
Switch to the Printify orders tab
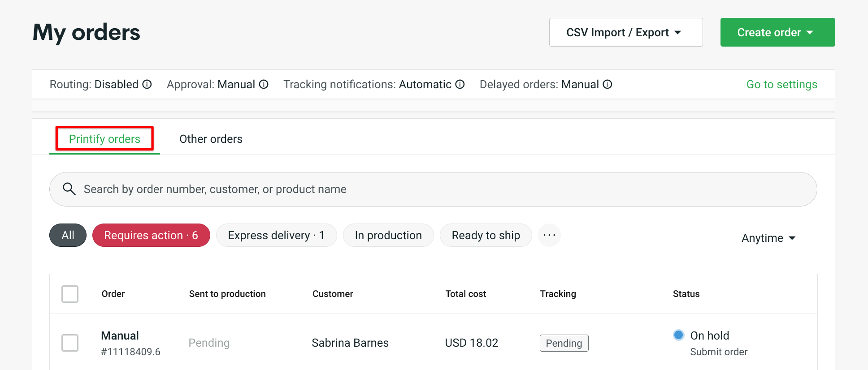click(104, 139)
